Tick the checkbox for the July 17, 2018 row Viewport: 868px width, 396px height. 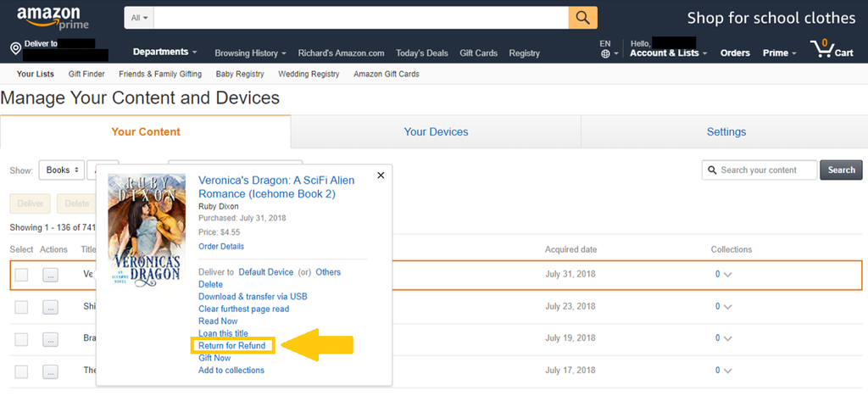(x=21, y=371)
